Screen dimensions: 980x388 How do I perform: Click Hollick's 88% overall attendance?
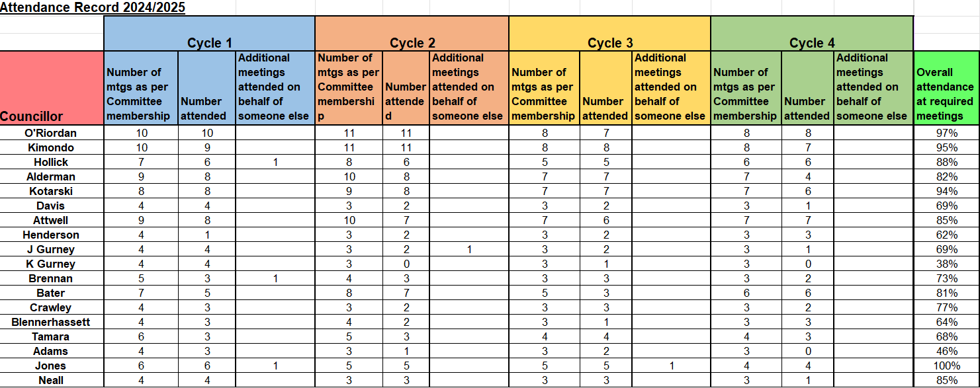pyautogui.click(x=946, y=162)
